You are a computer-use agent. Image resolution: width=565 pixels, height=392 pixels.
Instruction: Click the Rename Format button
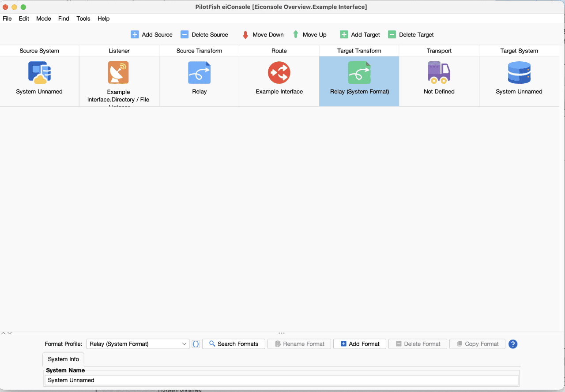pyautogui.click(x=299, y=344)
